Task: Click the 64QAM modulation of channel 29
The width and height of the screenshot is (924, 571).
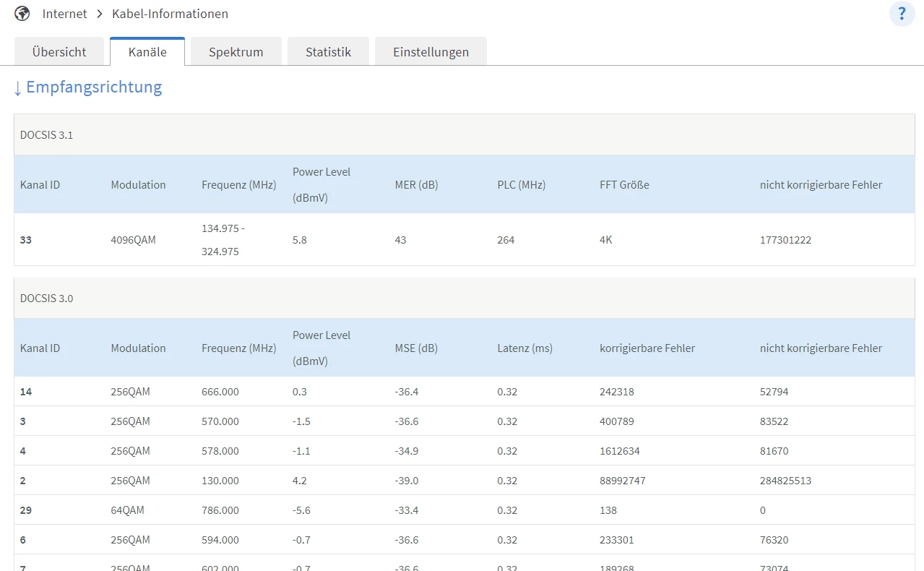Action: click(127, 510)
